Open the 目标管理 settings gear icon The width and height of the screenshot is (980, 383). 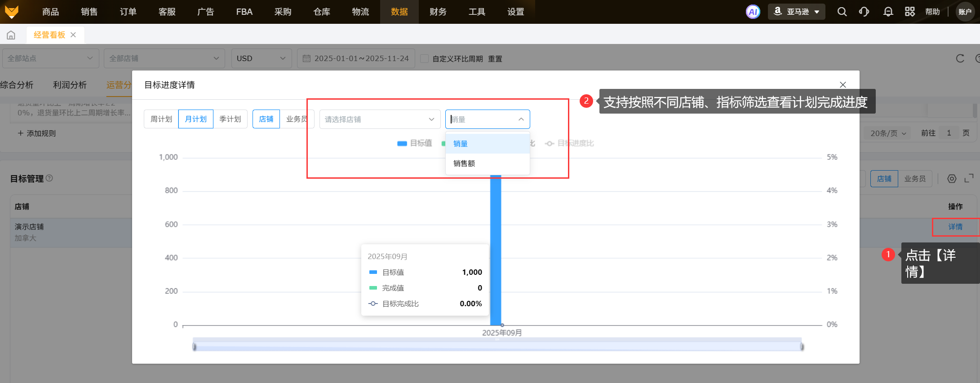pos(952,179)
